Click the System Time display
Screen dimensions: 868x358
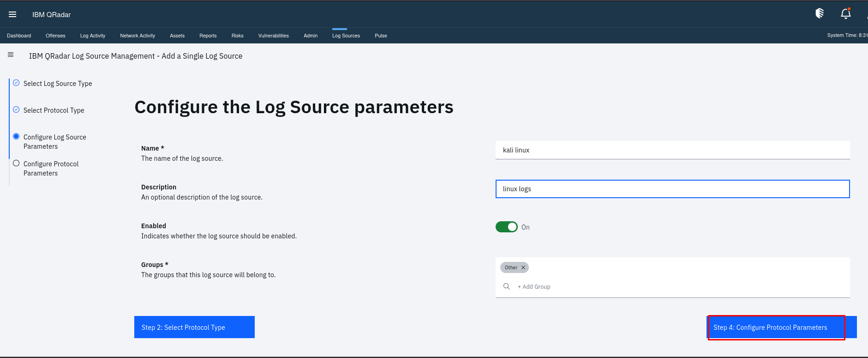(847, 35)
